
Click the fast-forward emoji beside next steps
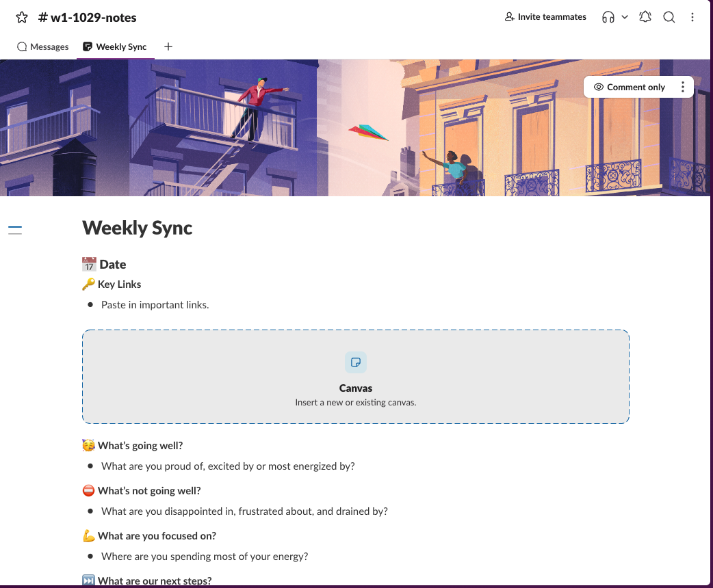pyautogui.click(x=89, y=580)
